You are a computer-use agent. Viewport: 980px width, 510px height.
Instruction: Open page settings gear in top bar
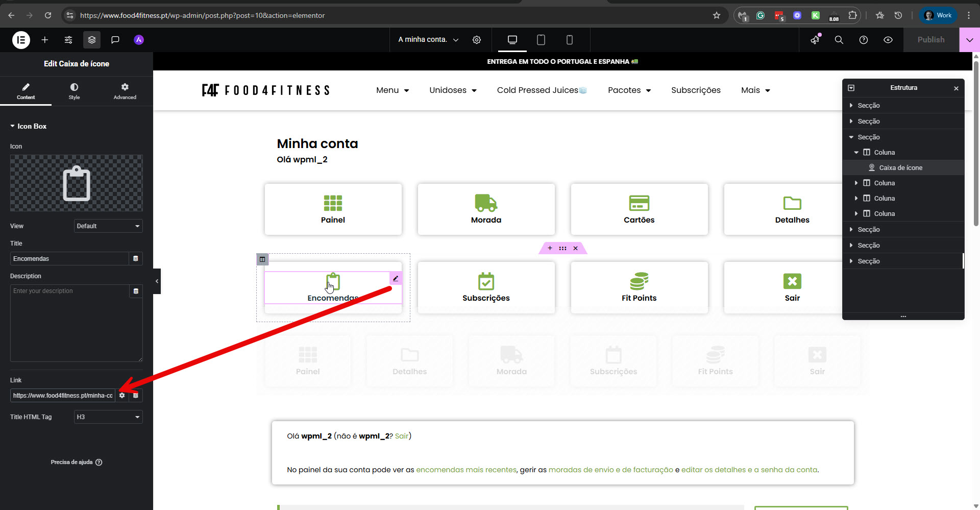point(477,40)
